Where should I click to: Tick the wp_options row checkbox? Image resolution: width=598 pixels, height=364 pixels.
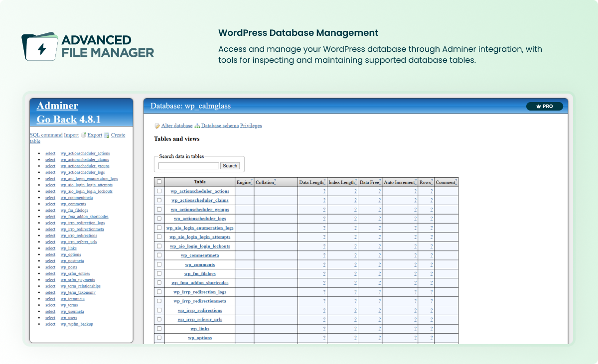[159, 338]
